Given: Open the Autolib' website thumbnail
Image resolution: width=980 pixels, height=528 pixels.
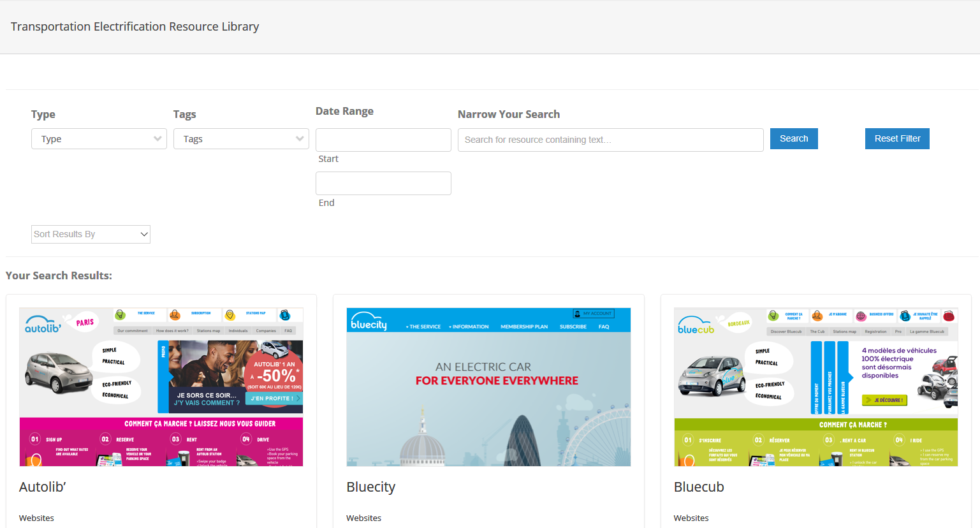Looking at the screenshot, I should [x=161, y=387].
